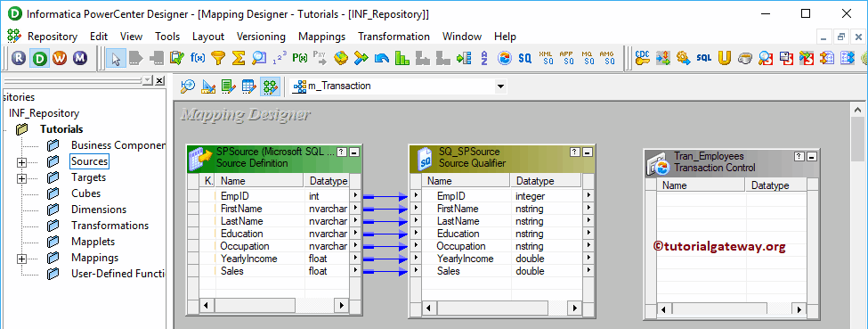
Task: Select the Tutorials folder in Navigator
Action: (x=61, y=129)
